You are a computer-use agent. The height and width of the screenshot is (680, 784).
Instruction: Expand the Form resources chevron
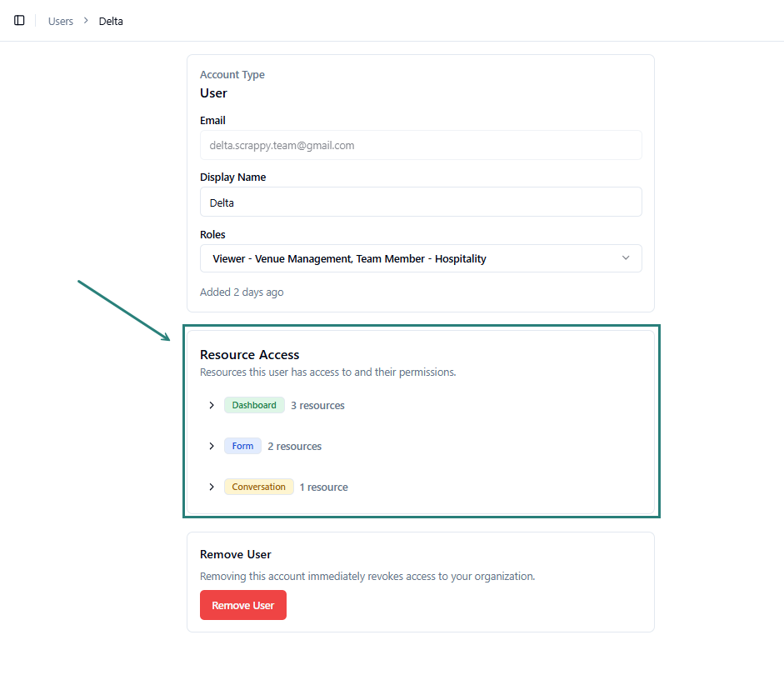pos(212,446)
